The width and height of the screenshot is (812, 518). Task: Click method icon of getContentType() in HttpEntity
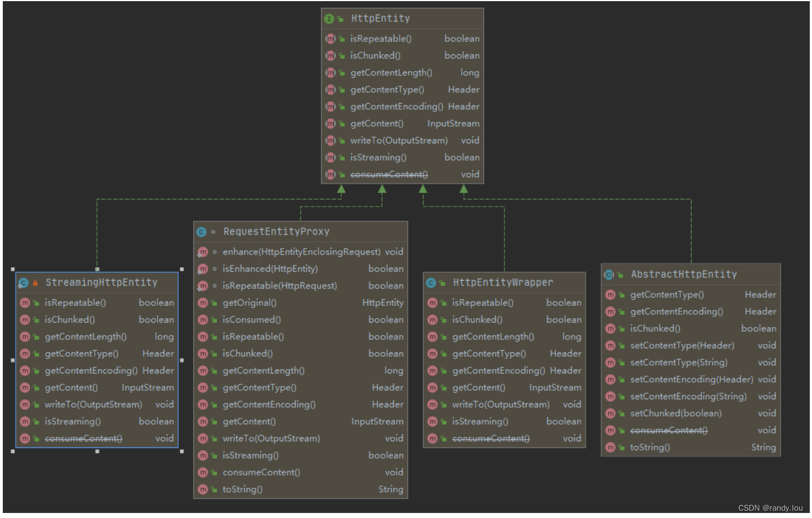coord(331,90)
